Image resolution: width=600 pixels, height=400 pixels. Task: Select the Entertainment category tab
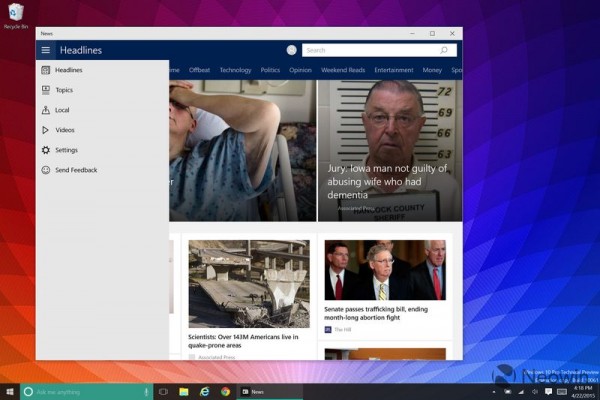(394, 70)
